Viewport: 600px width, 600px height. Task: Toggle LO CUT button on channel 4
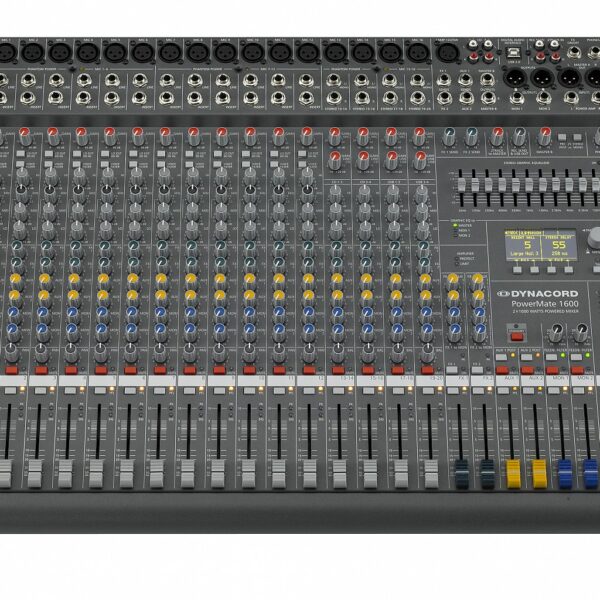pos(77,154)
